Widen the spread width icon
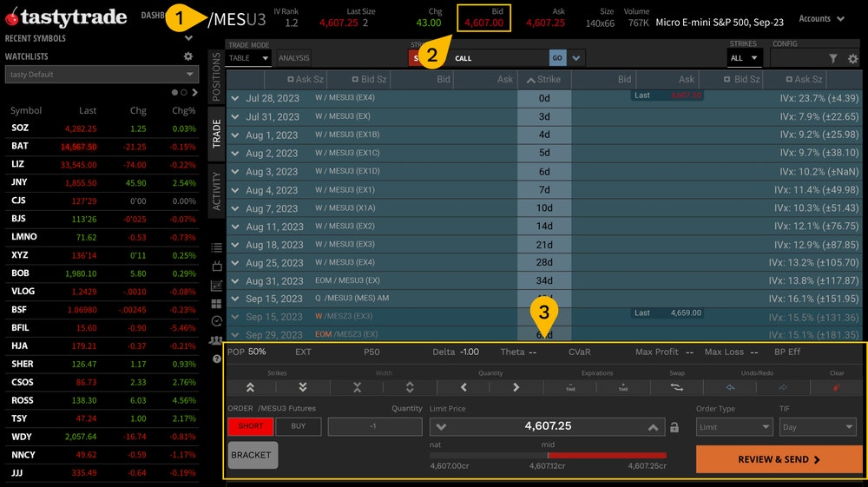 point(410,387)
